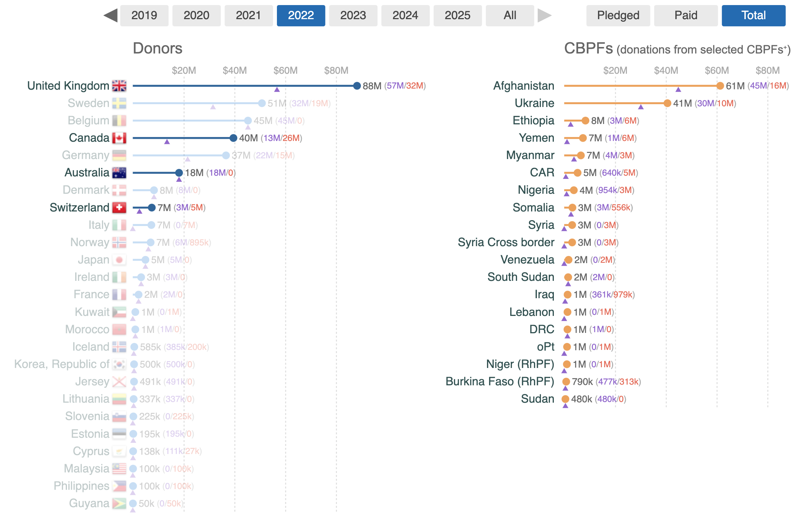812x514 pixels.
Task: Click the Cyprus flag icon
Action: click(119, 451)
